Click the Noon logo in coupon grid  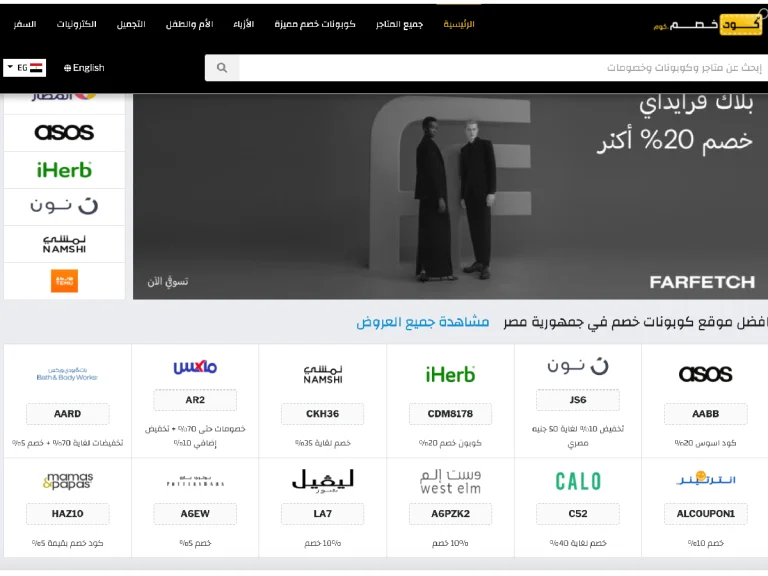point(578,366)
